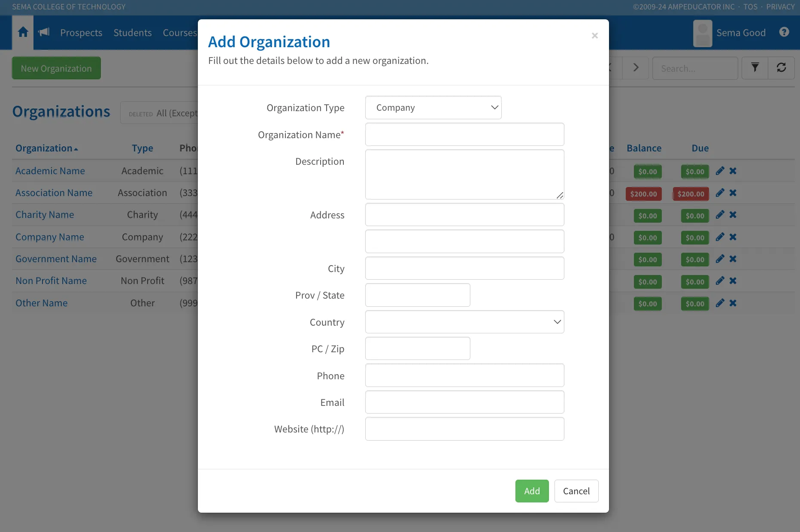Viewport: 800px width, 532px height.
Task: Open the announcements megaphone icon
Action: (x=44, y=32)
